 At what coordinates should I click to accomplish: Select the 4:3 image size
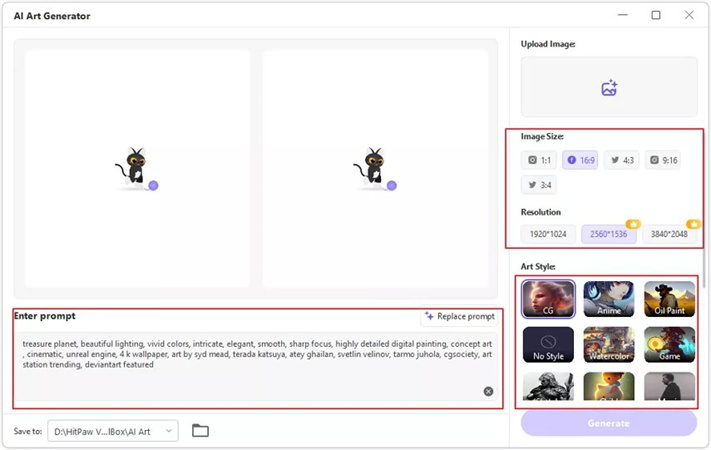(x=622, y=160)
